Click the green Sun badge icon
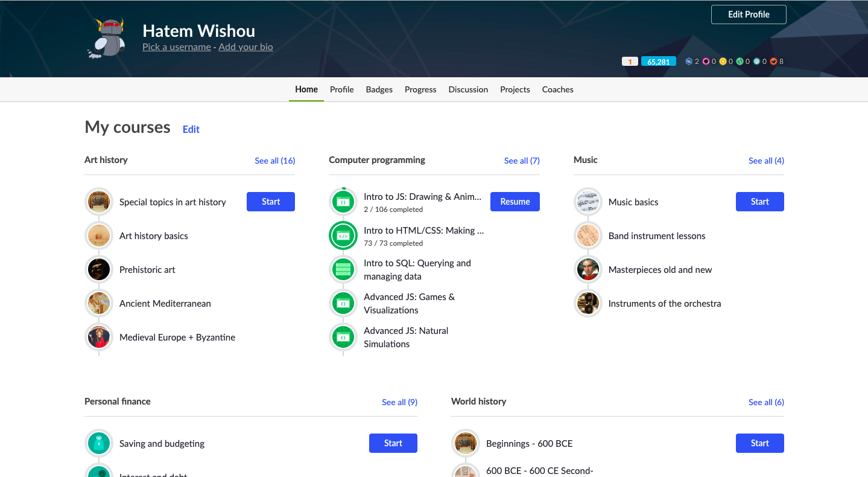 click(x=740, y=62)
